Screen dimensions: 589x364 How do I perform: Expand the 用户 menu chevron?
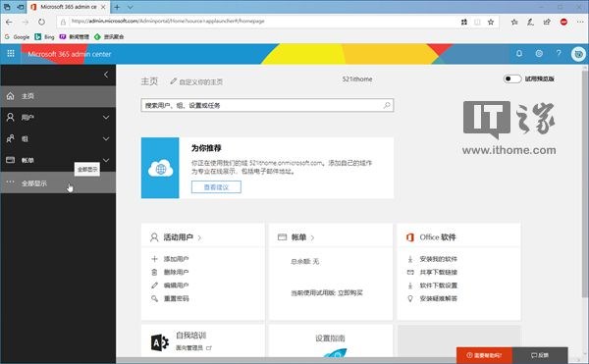[106, 118]
